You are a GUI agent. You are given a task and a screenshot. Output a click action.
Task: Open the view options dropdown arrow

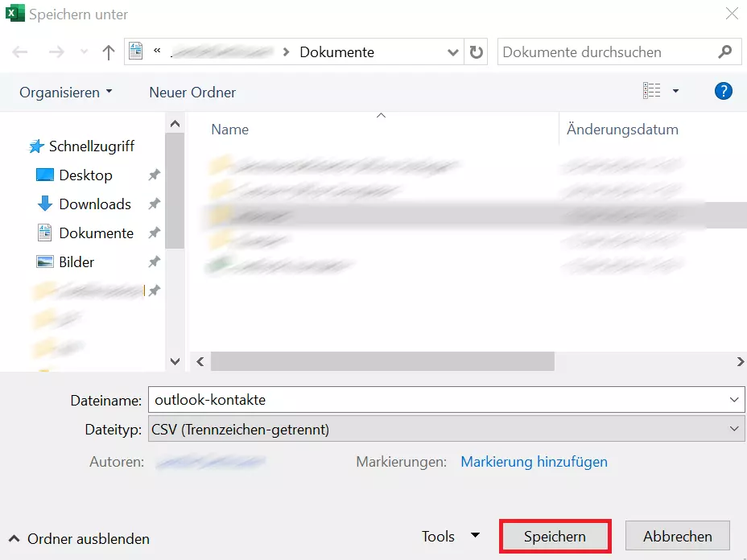pyautogui.click(x=675, y=90)
